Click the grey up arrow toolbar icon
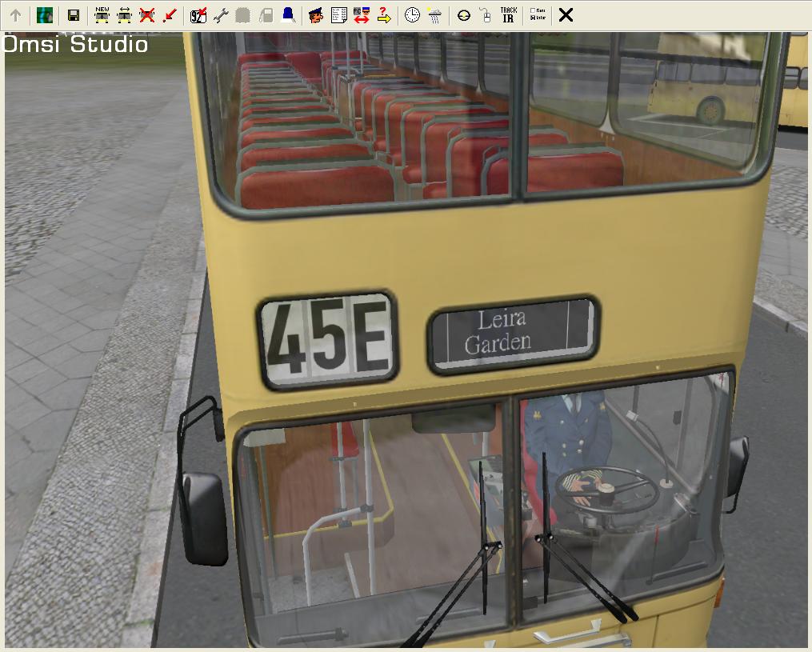The width and height of the screenshot is (812, 652). tap(15, 15)
